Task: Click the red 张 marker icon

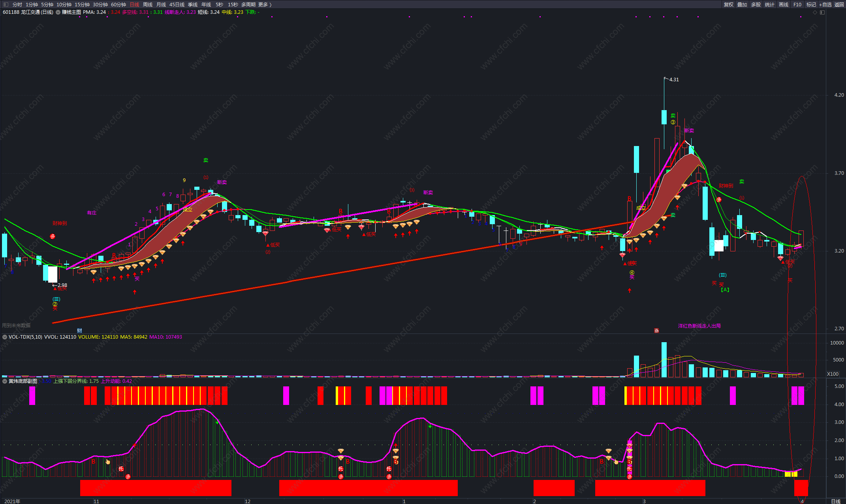Action: 656,331
